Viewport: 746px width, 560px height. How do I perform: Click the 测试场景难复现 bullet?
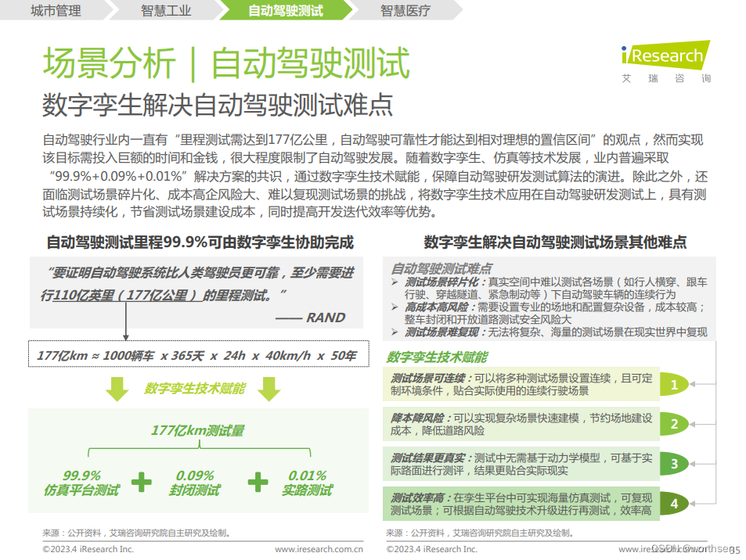point(556,332)
